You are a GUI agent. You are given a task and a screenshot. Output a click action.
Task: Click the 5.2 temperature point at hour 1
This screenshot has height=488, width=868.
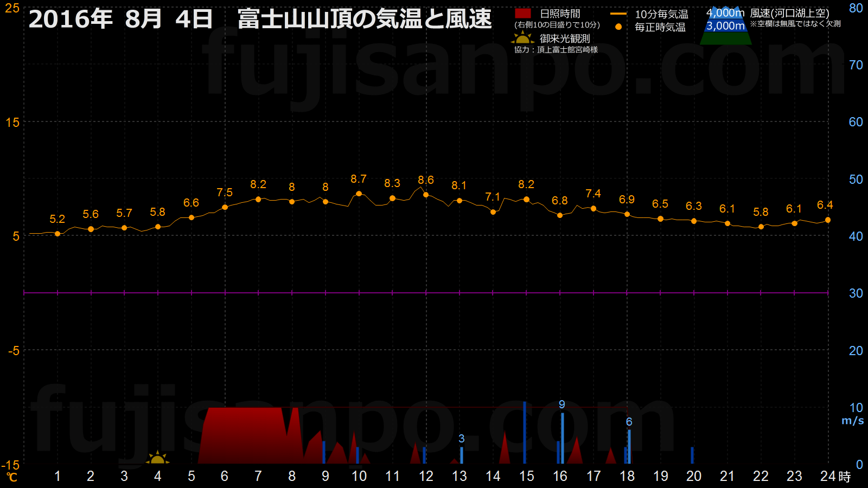[58, 234]
